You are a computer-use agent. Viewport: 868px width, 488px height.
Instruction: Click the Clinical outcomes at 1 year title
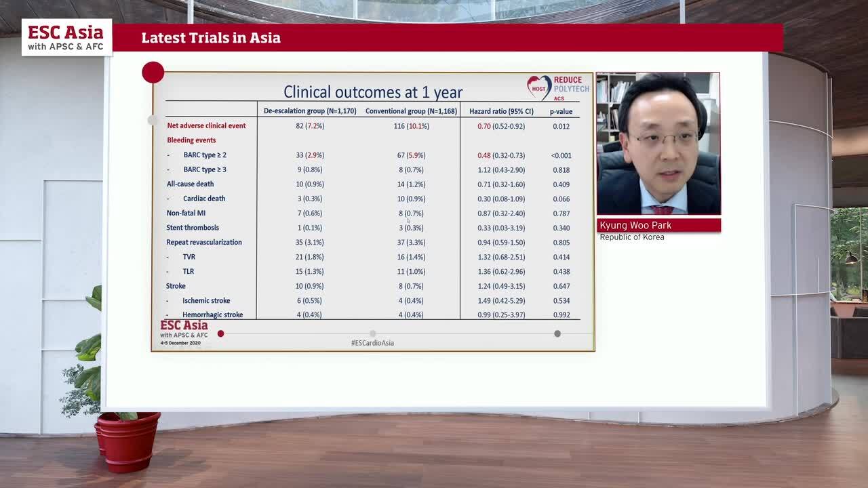pyautogui.click(x=373, y=91)
